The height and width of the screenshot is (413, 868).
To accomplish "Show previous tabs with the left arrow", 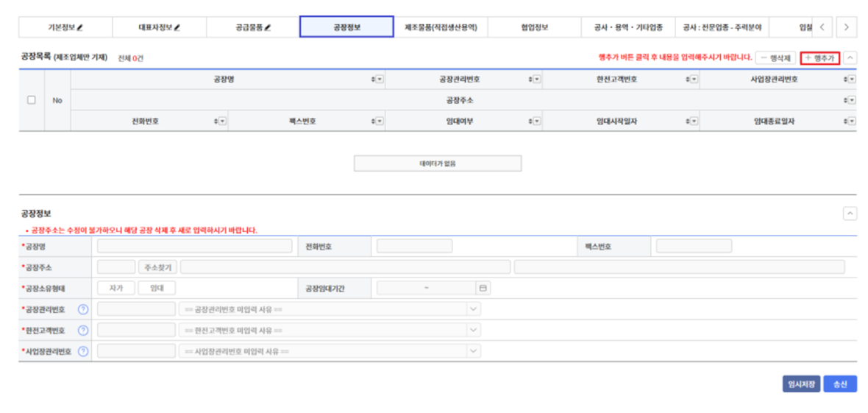I will point(822,27).
